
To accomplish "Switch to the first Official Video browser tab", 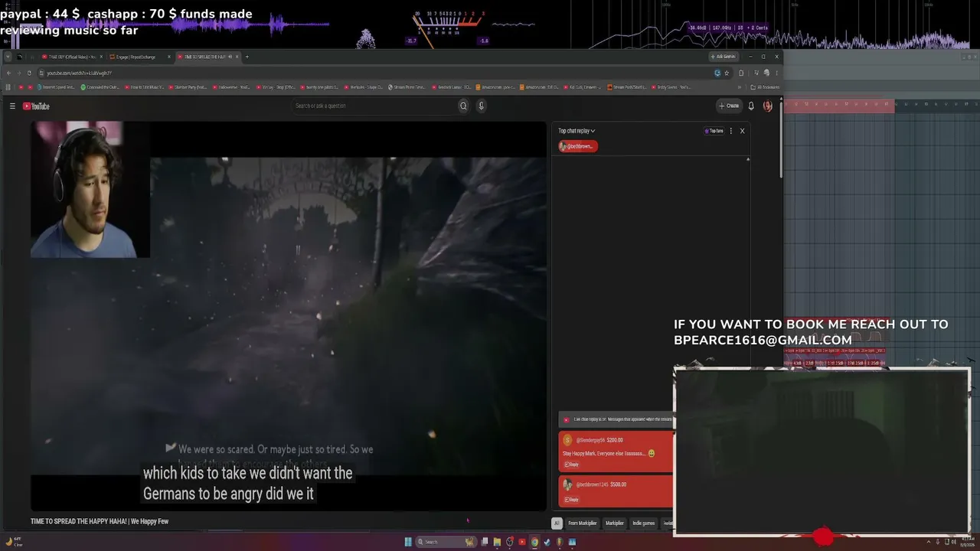I will [73, 57].
